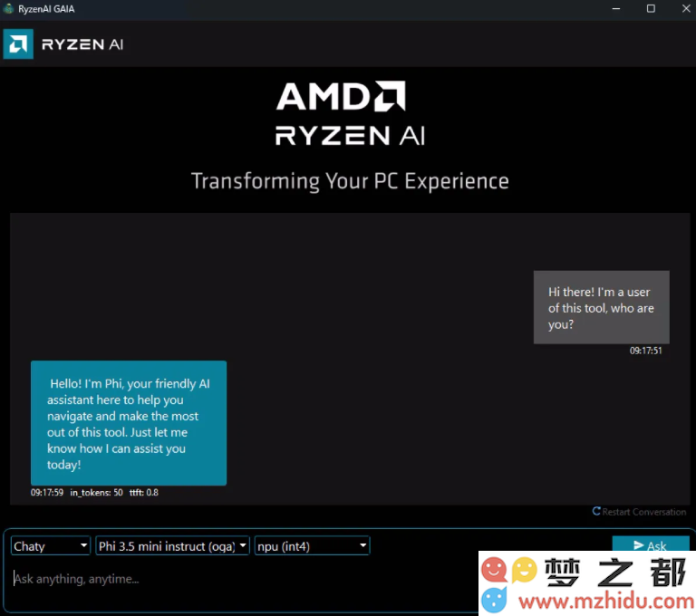The height and width of the screenshot is (616, 696).
Task: Close the RyzenAI GAIA window
Action: coord(686,9)
